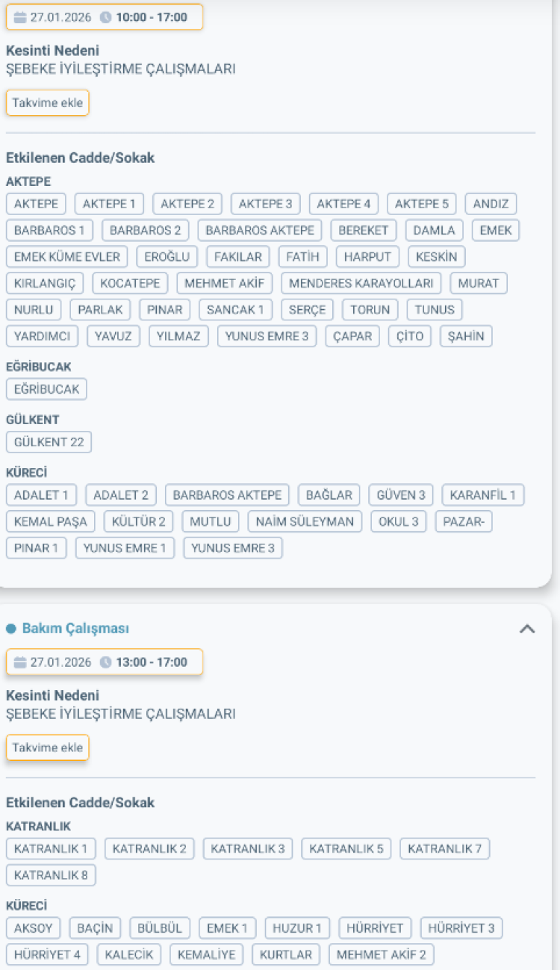560x970 pixels.
Task: Click the MENDERES KARAYOLLARI chip
Action: [x=361, y=283]
